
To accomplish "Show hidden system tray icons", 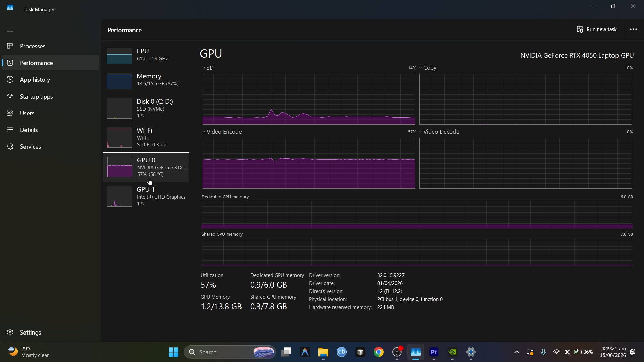I will 517,352.
